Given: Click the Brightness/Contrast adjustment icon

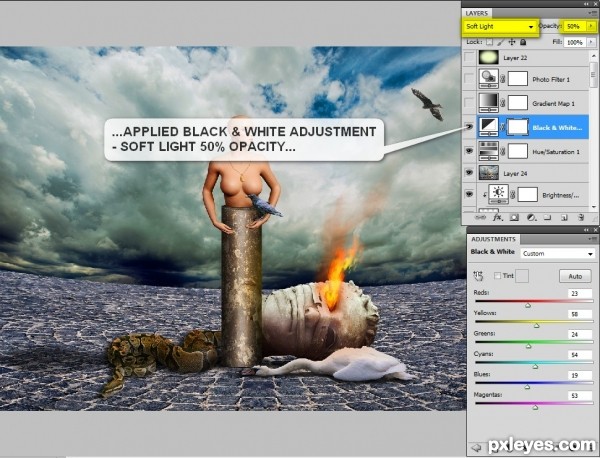Looking at the screenshot, I should (x=499, y=194).
